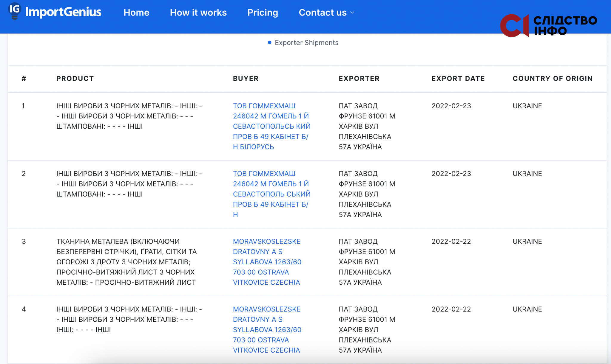
Task: Click export date 2022-02-23 in row 2
Action: pos(451,174)
